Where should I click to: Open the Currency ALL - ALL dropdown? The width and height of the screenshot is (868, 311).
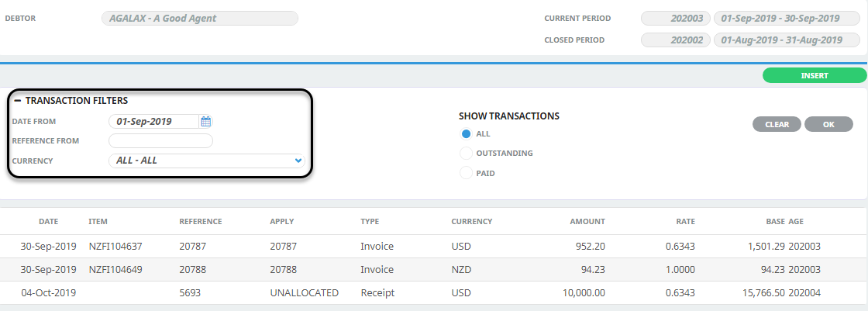pyautogui.click(x=207, y=161)
